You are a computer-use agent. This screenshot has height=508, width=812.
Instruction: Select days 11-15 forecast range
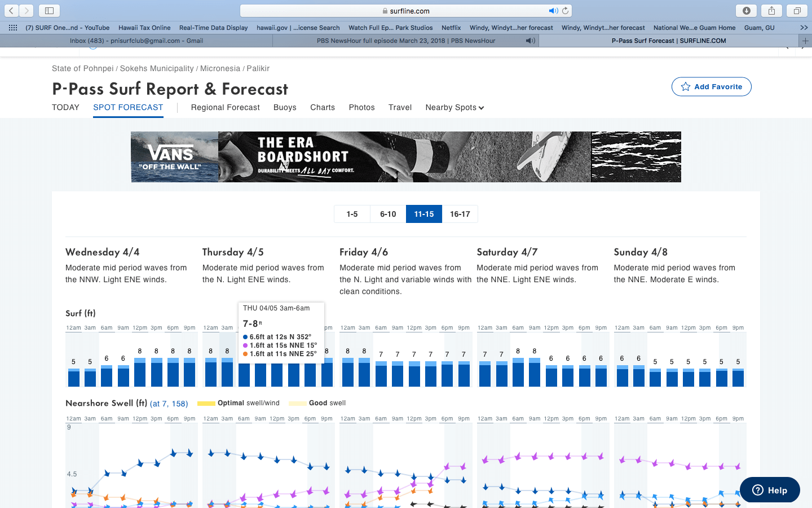point(424,214)
